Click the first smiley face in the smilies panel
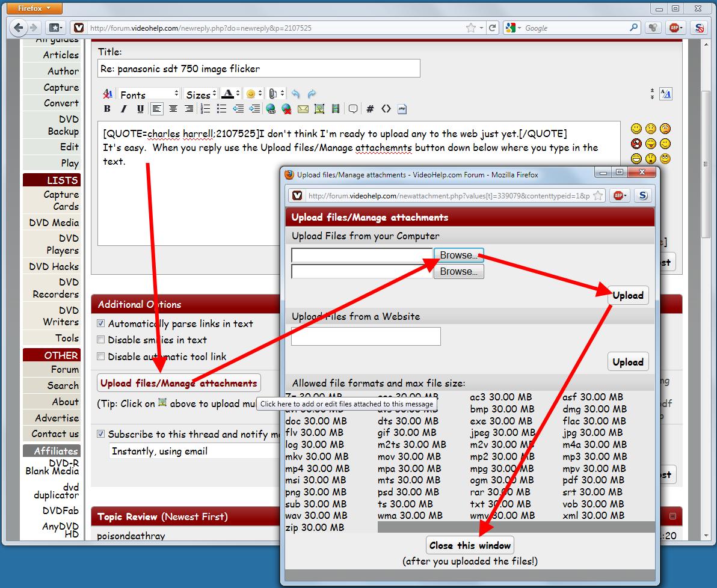The image size is (717, 588). (636, 129)
